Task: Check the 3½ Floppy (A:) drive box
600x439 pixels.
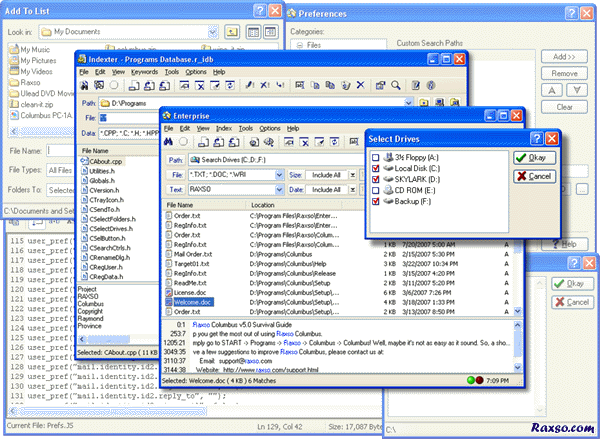Action: coord(376,159)
